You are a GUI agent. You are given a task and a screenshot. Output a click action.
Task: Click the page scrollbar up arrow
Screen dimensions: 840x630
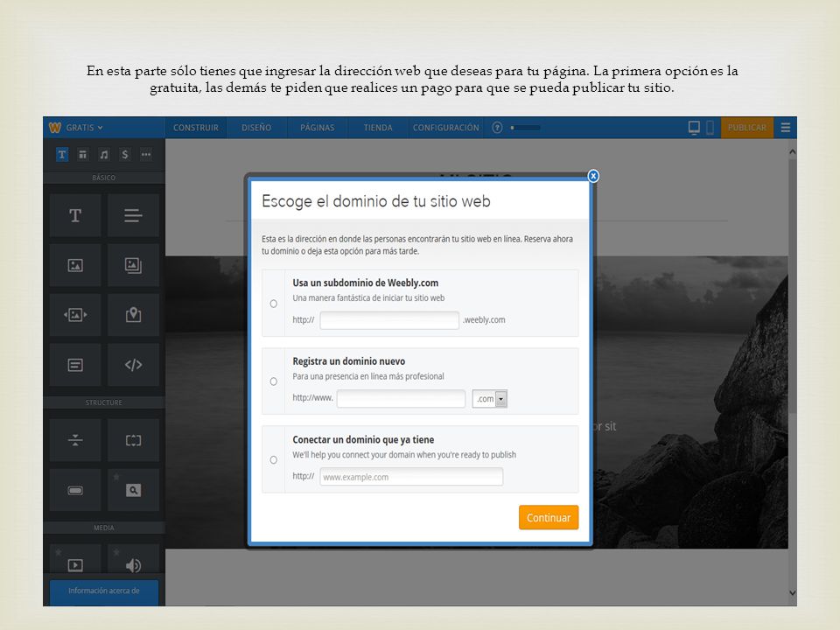click(x=792, y=152)
